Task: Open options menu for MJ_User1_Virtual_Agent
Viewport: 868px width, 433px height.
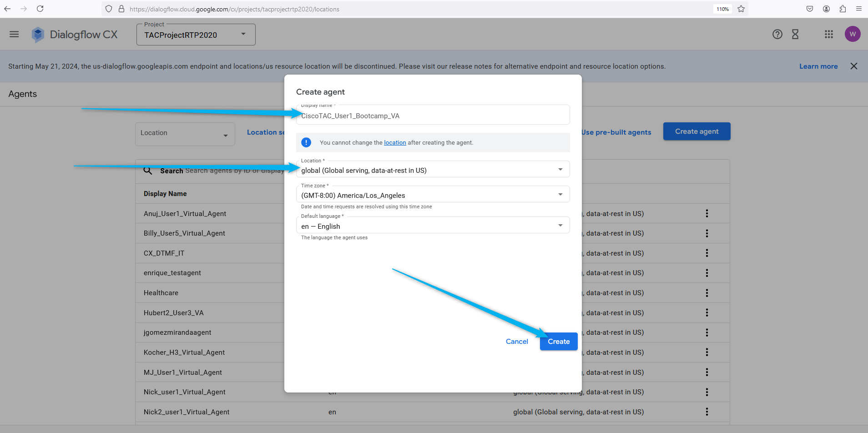Action: (x=707, y=372)
